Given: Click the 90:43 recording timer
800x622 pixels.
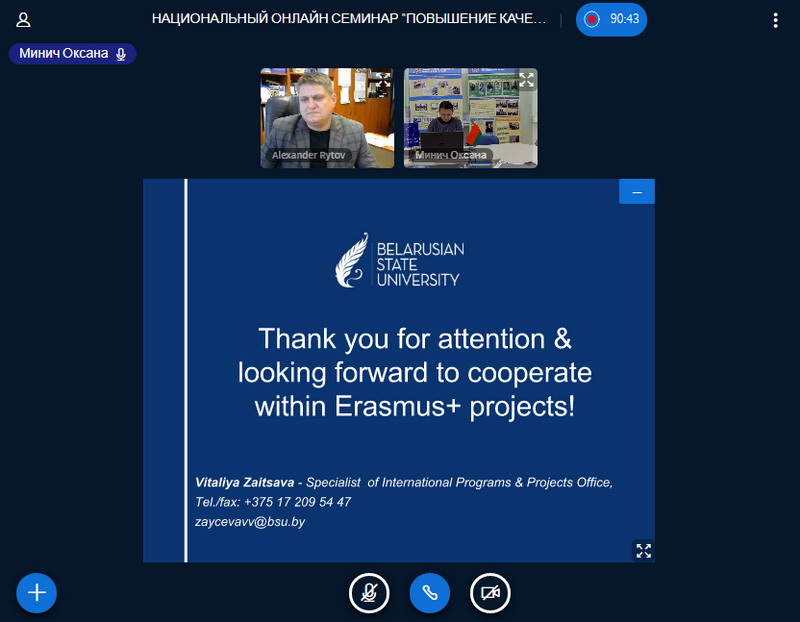Looking at the screenshot, I should (x=624, y=19).
